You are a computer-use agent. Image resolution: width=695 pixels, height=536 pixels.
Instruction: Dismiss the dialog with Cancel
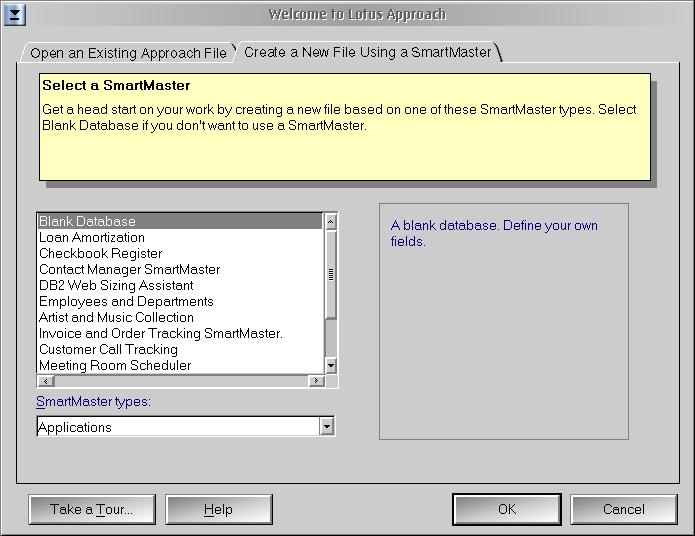624,509
